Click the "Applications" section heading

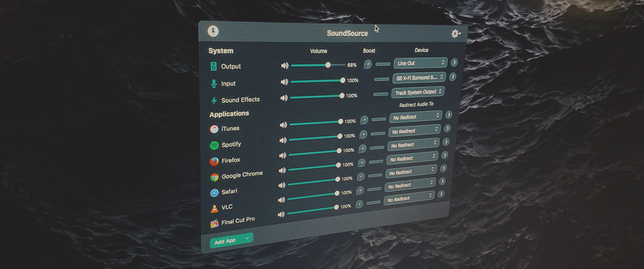pyautogui.click(x=229, y=114)
